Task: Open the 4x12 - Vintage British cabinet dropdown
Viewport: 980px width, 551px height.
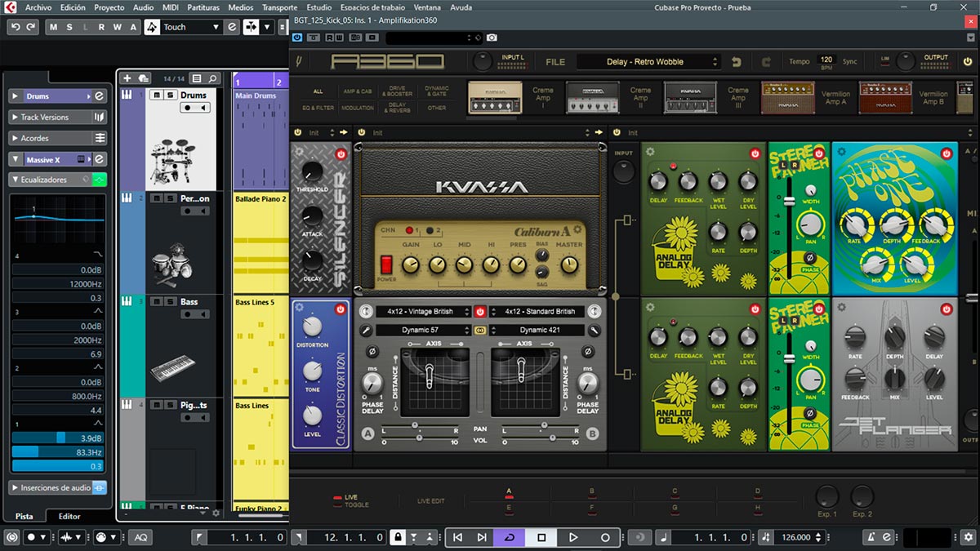Action: point(422,311)
